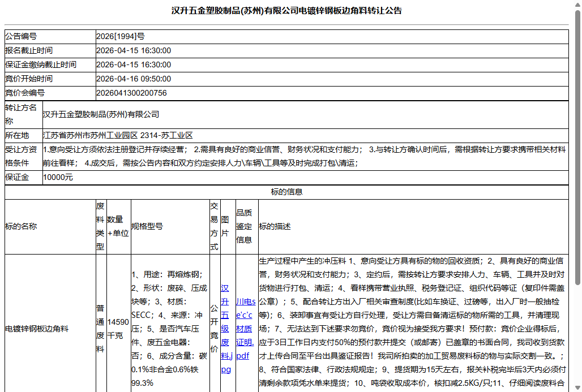Open the 汉升五级废料.jpg image link
This screenshot has height=392, width=582.
point(226,329)
